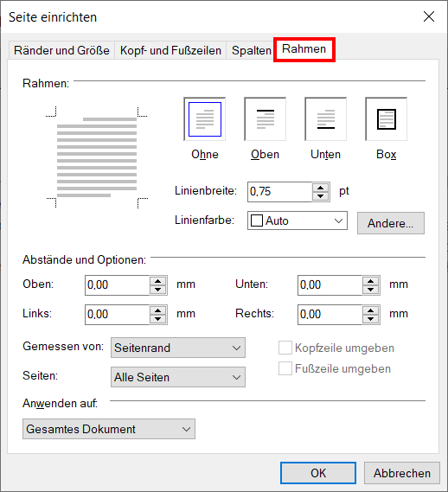Screen dimensions: 448x492
Task: Decrease Linienbreite with the down arrow
Action: [x=320, y=196]
